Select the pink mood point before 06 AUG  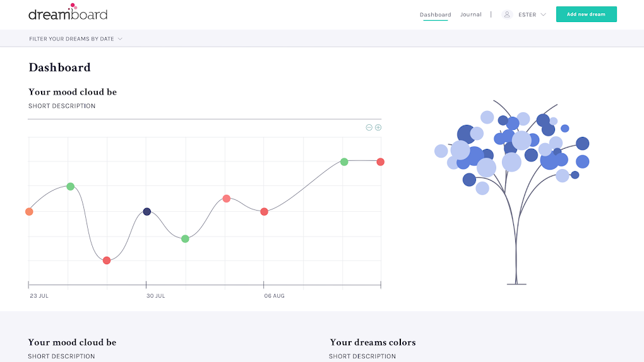pos(226,199)
